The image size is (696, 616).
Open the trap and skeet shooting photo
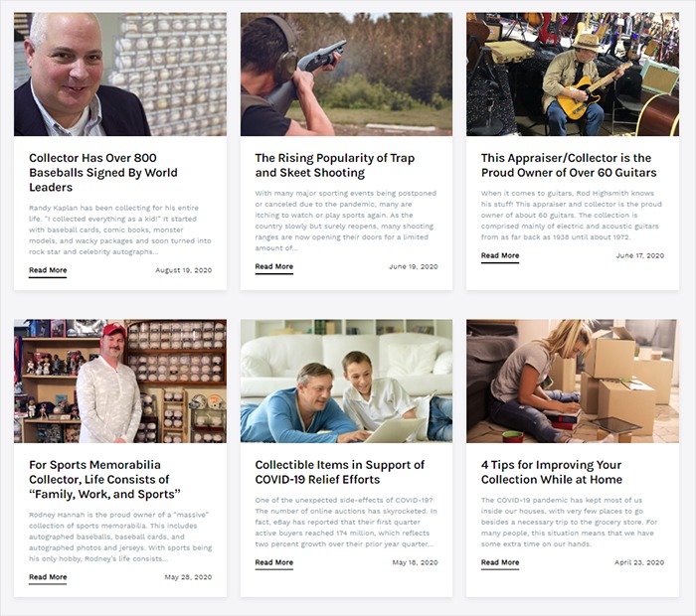[x=346, y=75]
